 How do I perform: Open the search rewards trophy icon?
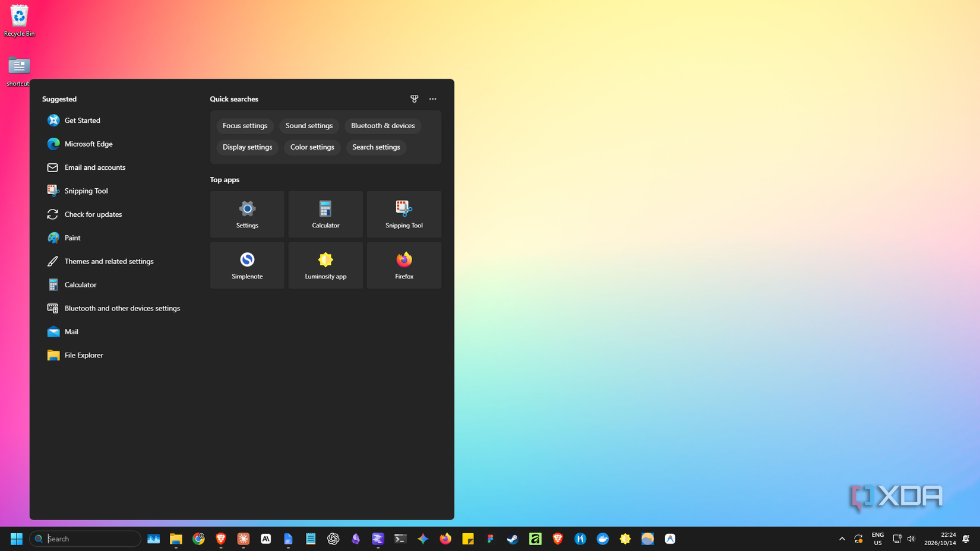414,99
